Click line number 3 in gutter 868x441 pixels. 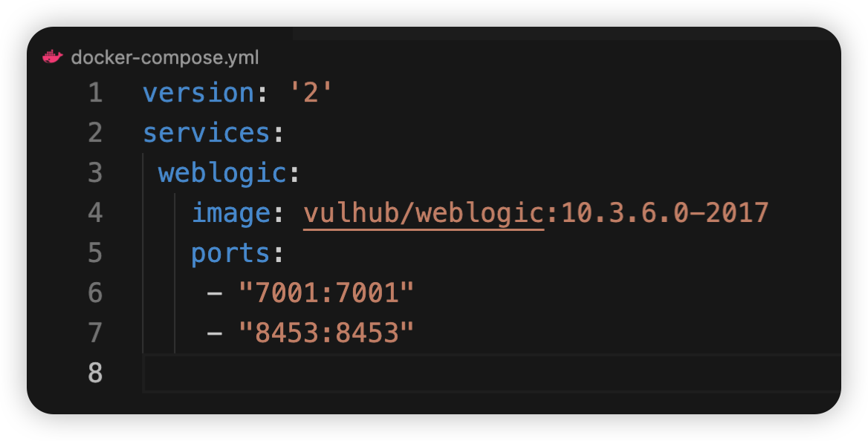[95, 173]
